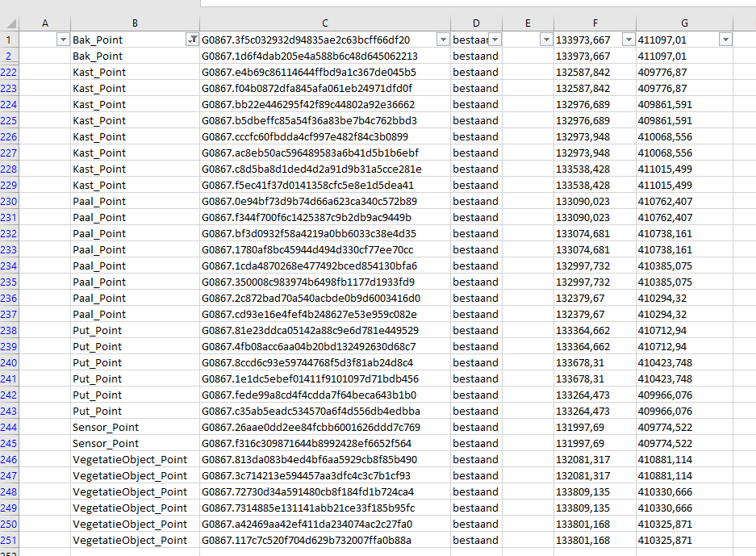Screen dimensions: 756x556
Task: Click VegetatieObject_Point cell in row 246
Action: [x=135, y=459]
